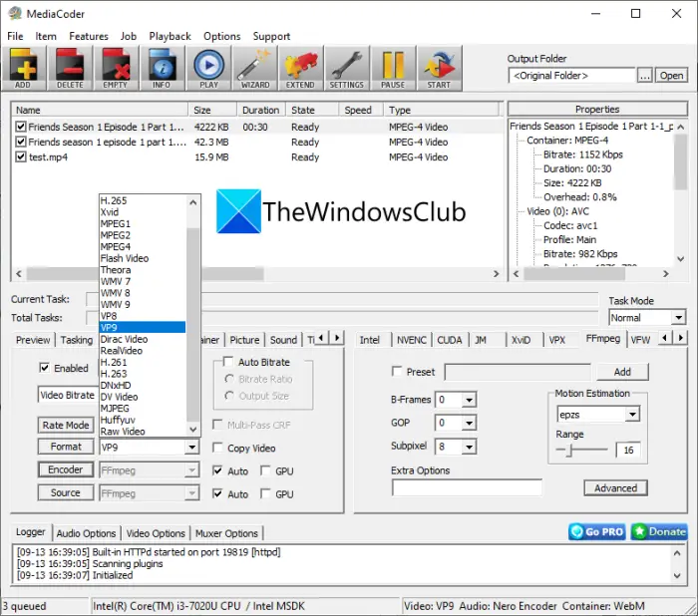This screenshot has height=616, width=698.
Task: Open the Features menu
Action: (89, 36)
